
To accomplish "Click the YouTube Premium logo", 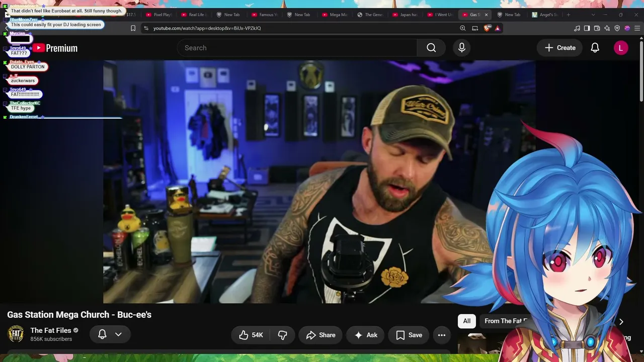I will coord(55,48).
